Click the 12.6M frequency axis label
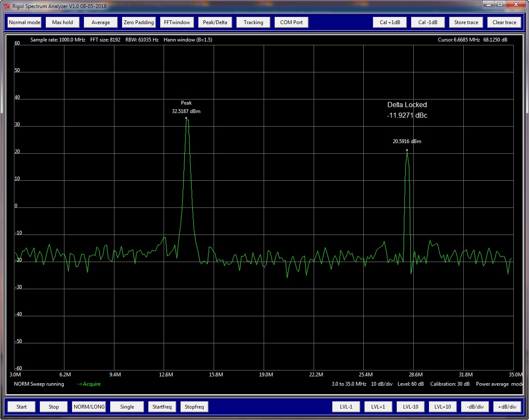 [x=166, y=375]
